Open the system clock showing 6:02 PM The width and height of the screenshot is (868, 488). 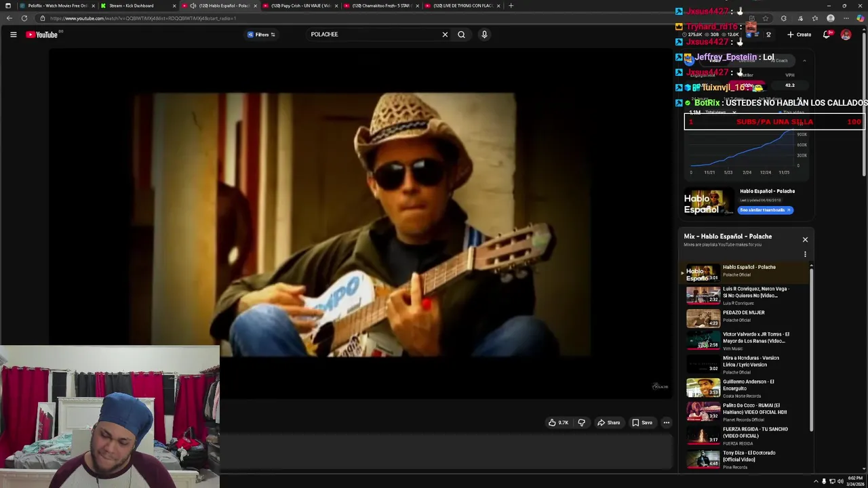(x=854, y=481)
